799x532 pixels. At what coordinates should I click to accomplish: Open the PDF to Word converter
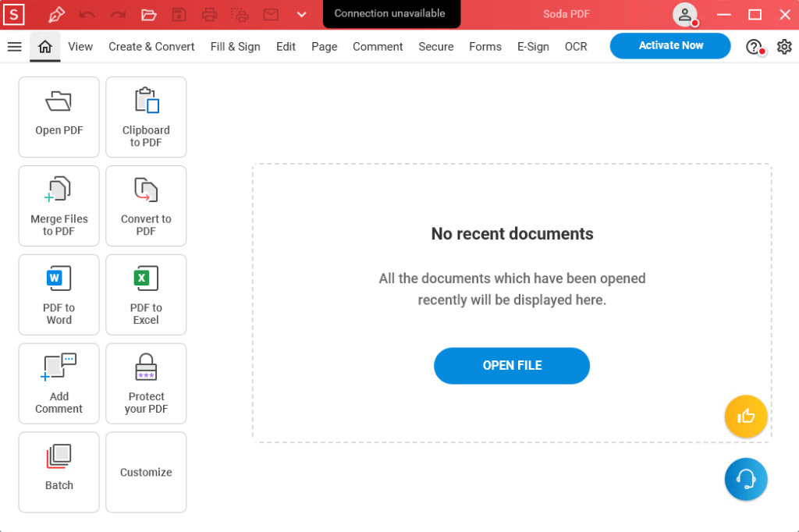[59, 294]
